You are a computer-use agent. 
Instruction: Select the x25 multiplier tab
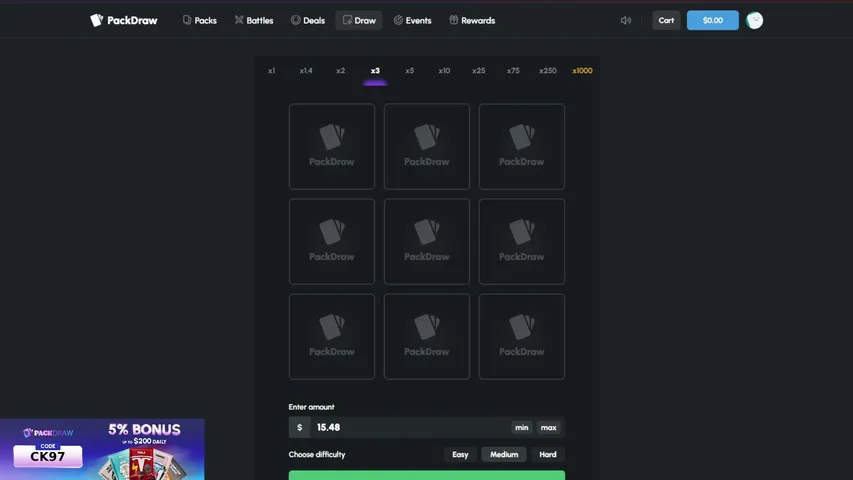pyautogui.click(x=479, y=71)
